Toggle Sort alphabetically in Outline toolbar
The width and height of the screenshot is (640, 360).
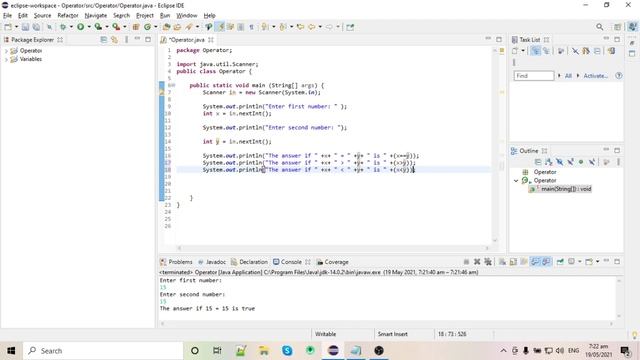pos(549,162)
